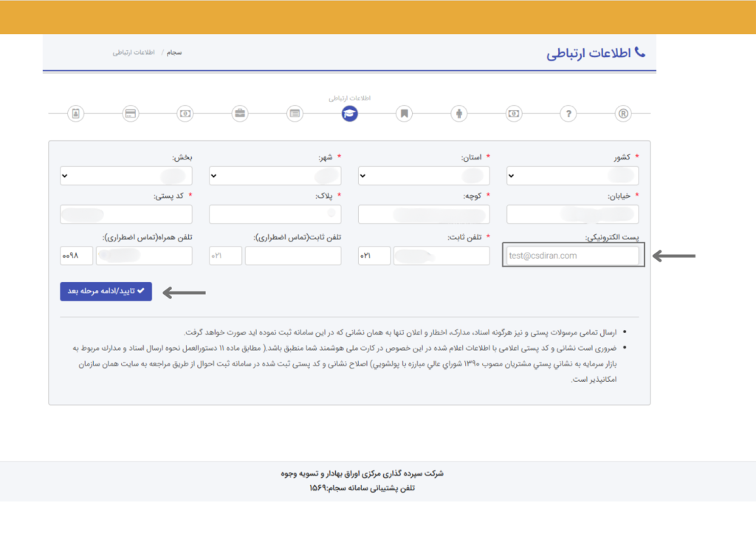Click the registered (R) step icon
This screenshot has height=534, width=756.
[x=624, y=114]
